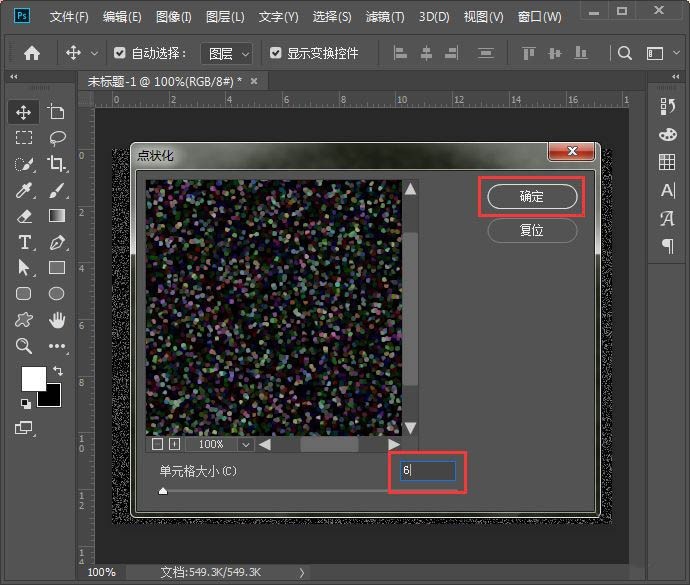Select the Crop tool
Viewport: 690px width, 585px height.
coord(57,164)
